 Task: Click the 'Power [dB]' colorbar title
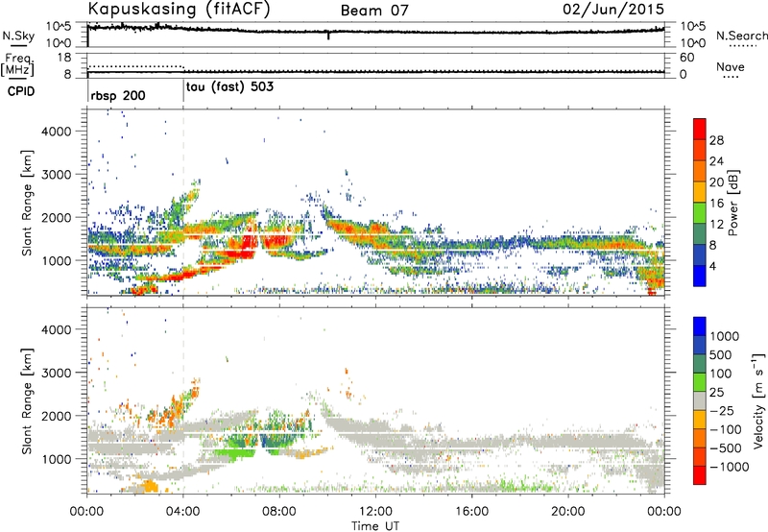click(x=732, y=203)
